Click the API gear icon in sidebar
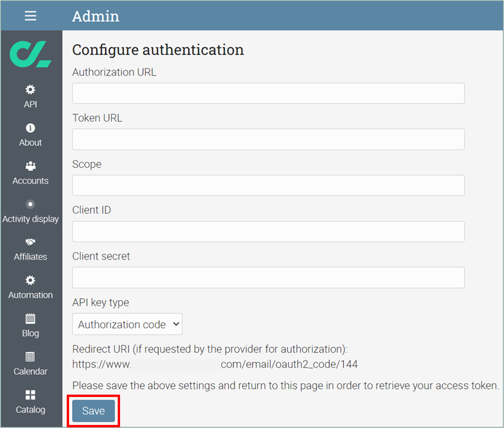This screenshot has width=504, height=428. [x=30, y=90]
